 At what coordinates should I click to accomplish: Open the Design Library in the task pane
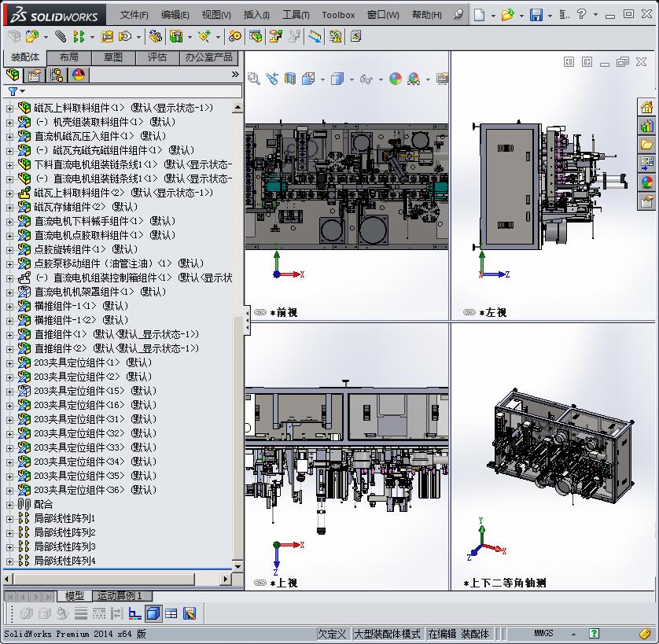pyautogui.click(x=646, y=126)
